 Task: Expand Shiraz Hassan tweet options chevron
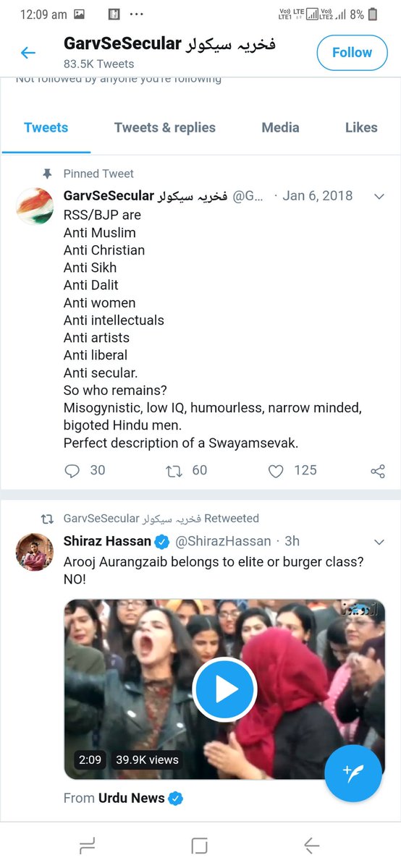379,542
